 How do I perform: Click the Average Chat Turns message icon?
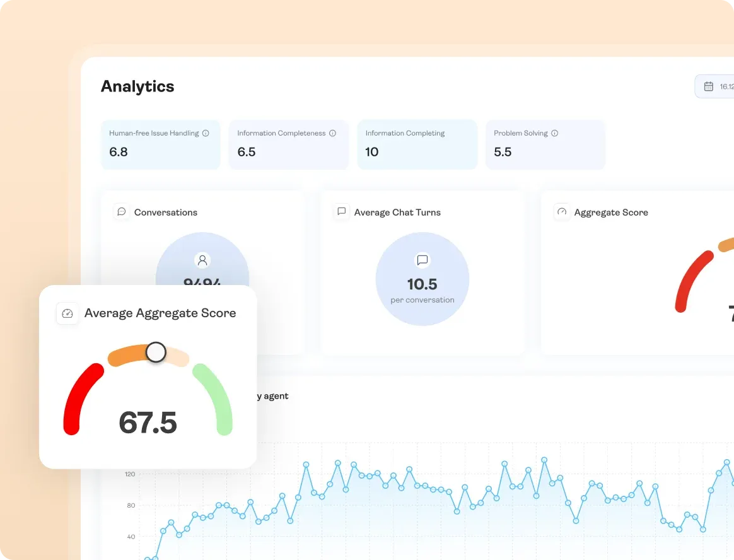341,212
